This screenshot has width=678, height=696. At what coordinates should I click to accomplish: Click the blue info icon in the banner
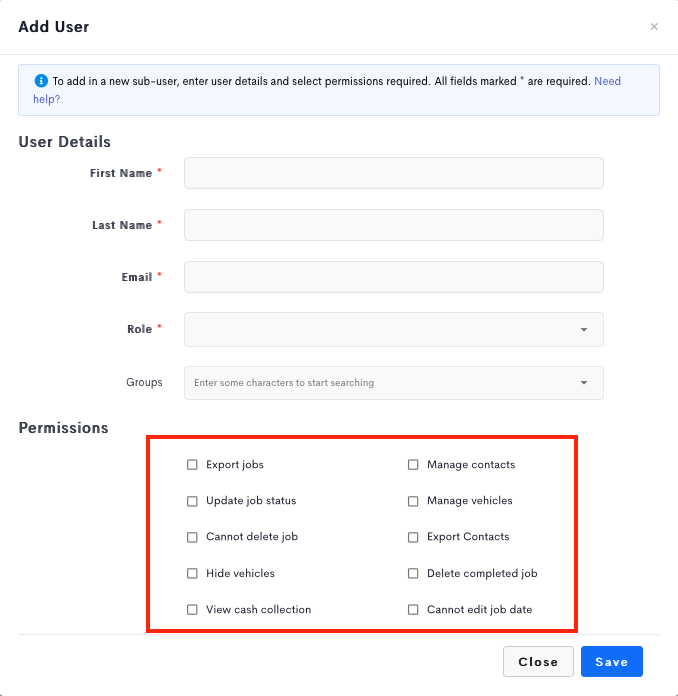click(41, 81)
